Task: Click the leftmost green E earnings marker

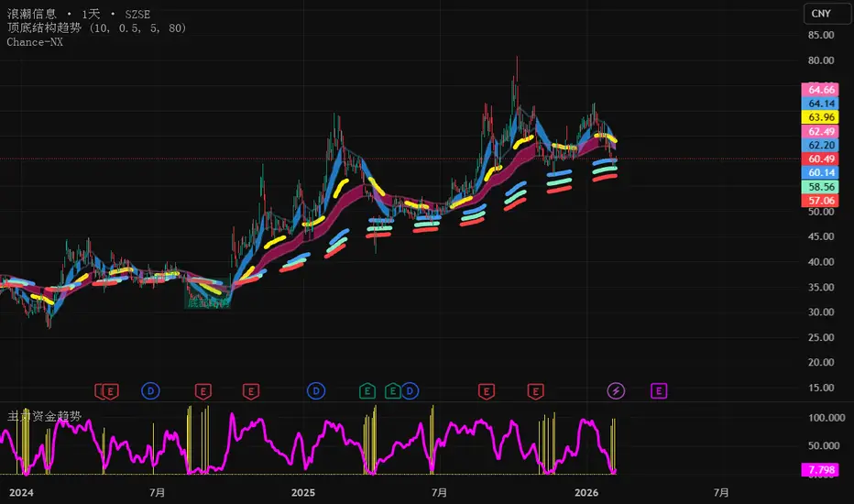Action: tap(367, 391)
